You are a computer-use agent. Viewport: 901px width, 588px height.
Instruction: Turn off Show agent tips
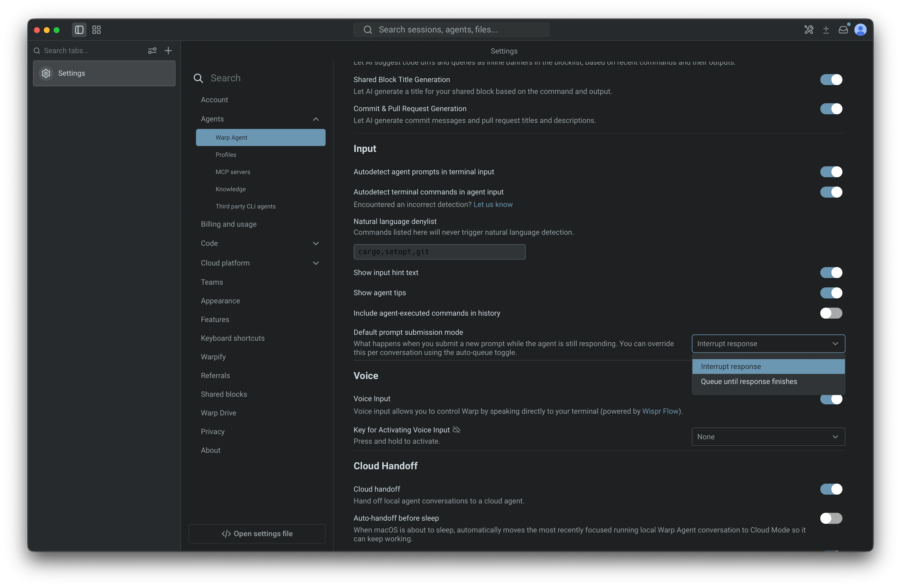tap(831, 293)
